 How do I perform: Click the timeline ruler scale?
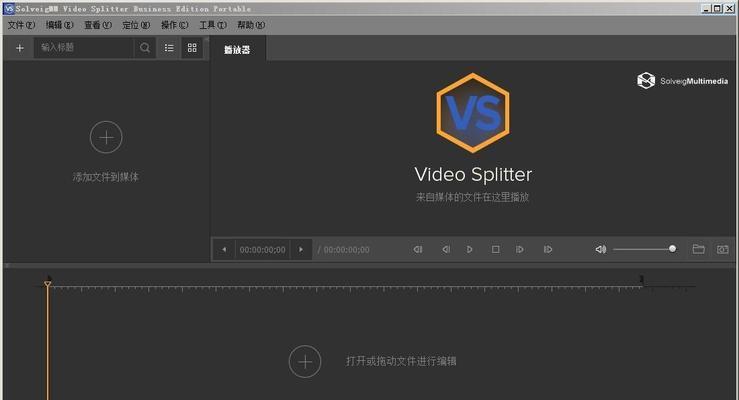[x=346, y=287]
